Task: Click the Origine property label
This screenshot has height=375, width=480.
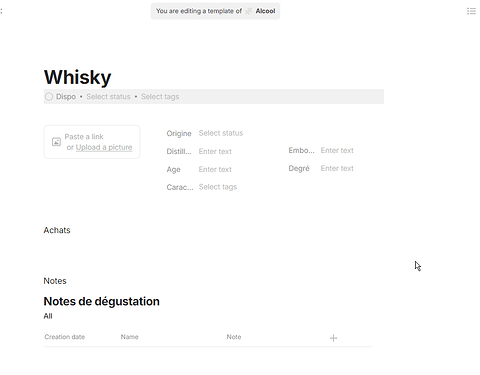Action: [x=179, y=134]
